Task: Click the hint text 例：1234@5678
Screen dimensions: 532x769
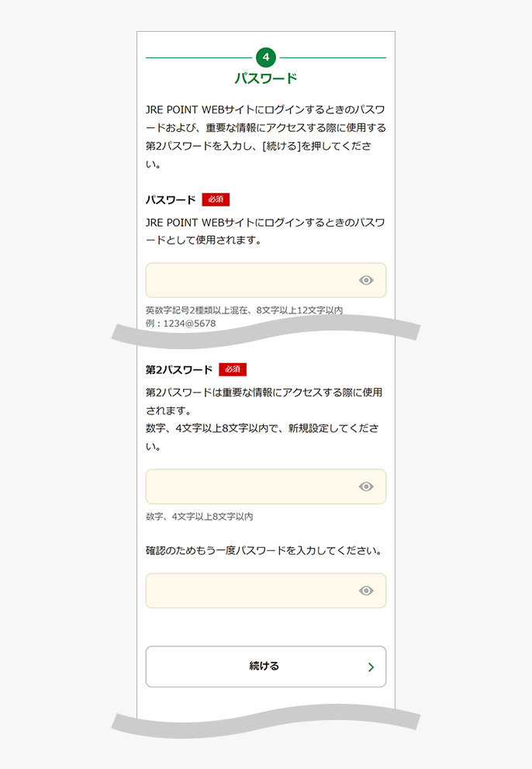Action: 181,324
